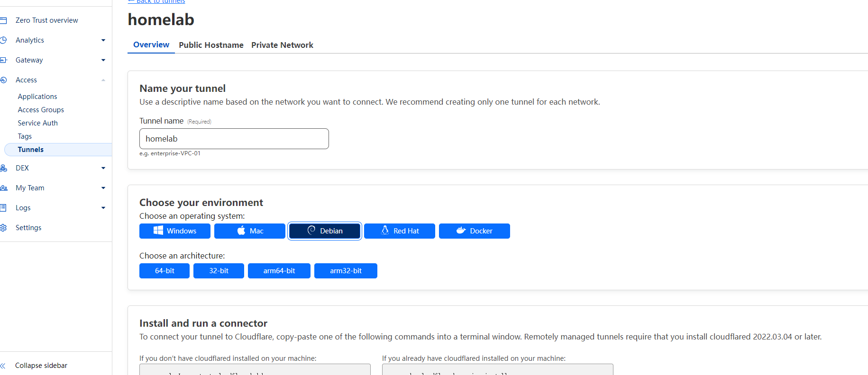Click the Logs sidebar icon
Viewport: 868px width, 375px height.
pyautogui.click(x=3, y=208)
